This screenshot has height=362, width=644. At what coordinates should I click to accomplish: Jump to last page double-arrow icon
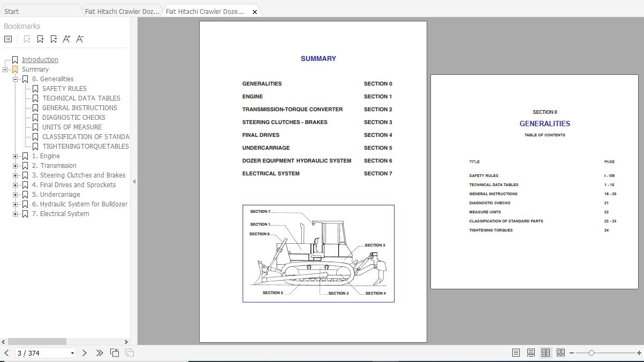[100, 353]
